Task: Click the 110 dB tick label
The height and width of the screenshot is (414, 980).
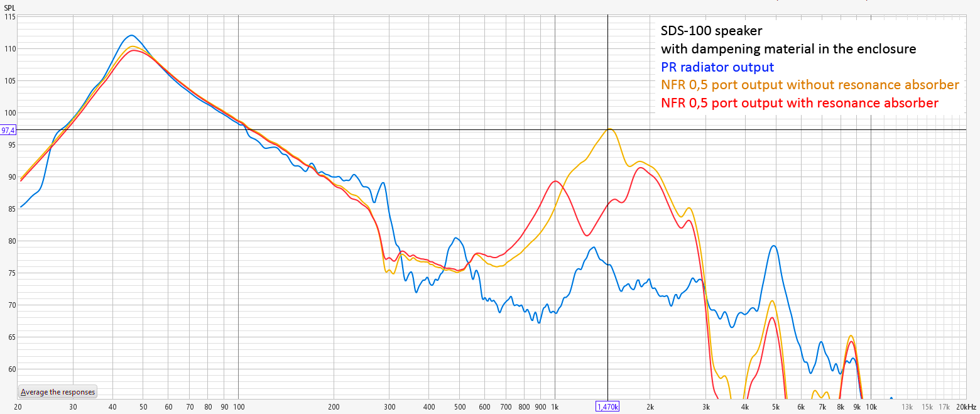Action: pyautogui.click(x=9, y=49)
